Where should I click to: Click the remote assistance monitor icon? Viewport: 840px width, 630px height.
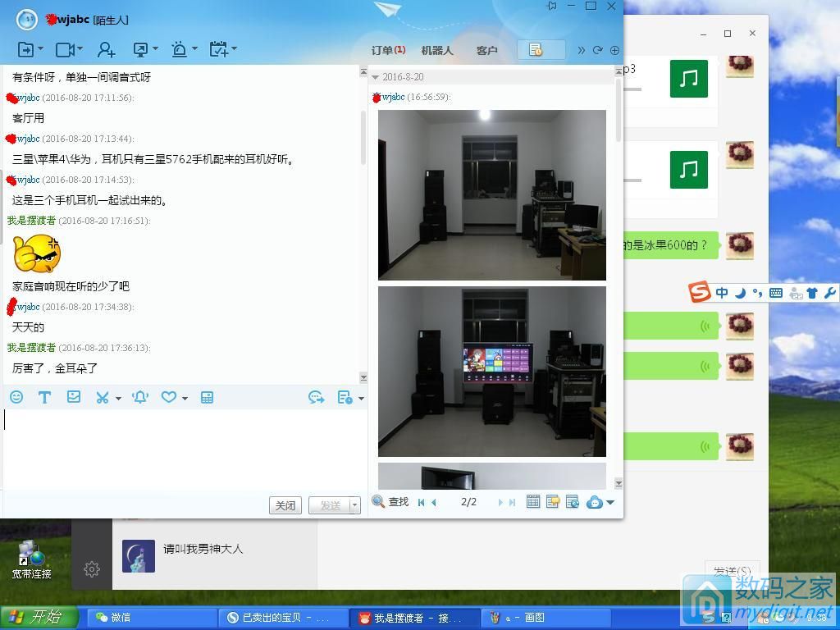(141, 50)
